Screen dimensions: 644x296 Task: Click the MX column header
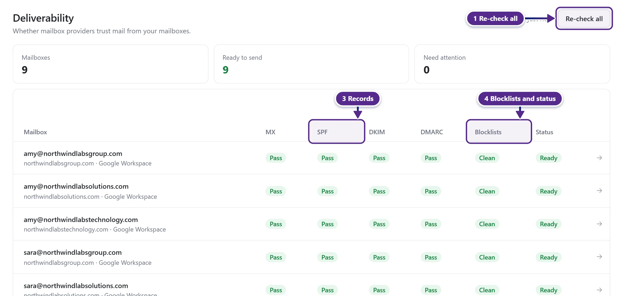[x=270, y=132]
